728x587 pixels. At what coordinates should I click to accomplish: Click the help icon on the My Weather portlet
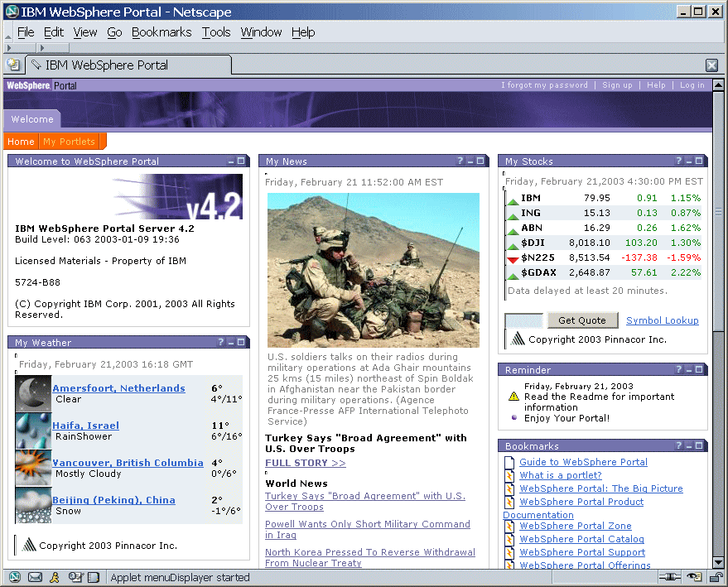[x=221, y=342]
